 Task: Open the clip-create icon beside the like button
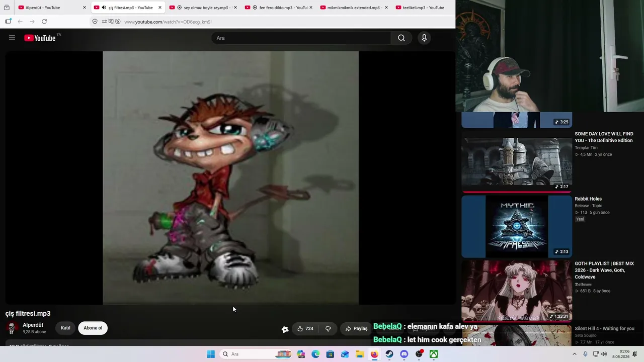pos(285,329)
